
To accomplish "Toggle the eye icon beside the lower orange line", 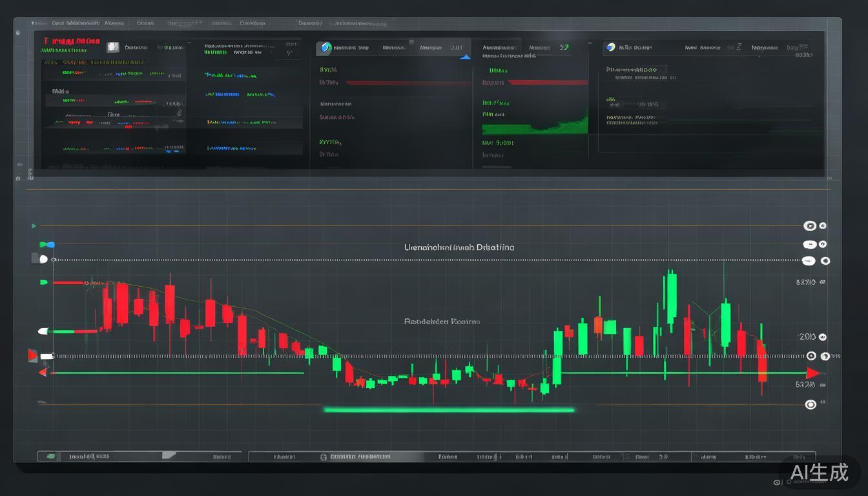I will pos(811,404).
